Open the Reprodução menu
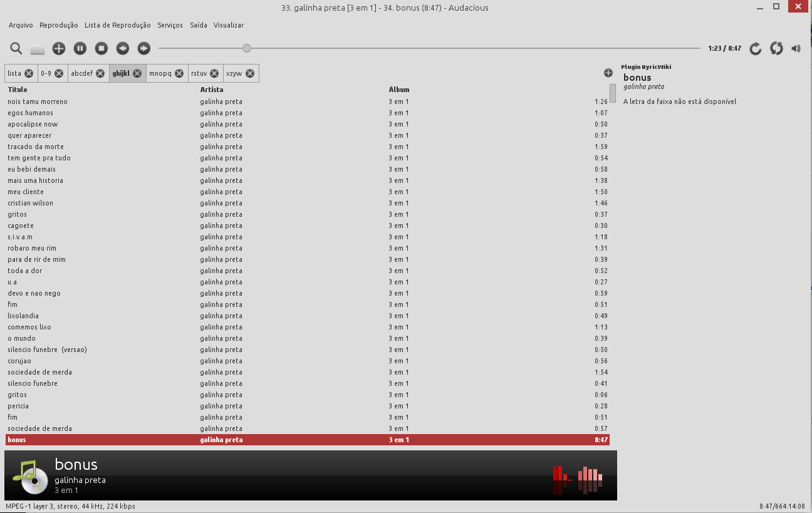 pyautogui.click(x=59, y=25)
